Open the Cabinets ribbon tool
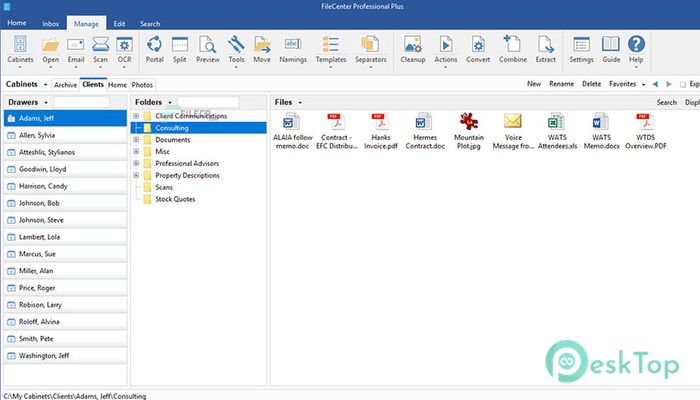The width and height of the screenshot is (700, 400). (x=20, y=50)
